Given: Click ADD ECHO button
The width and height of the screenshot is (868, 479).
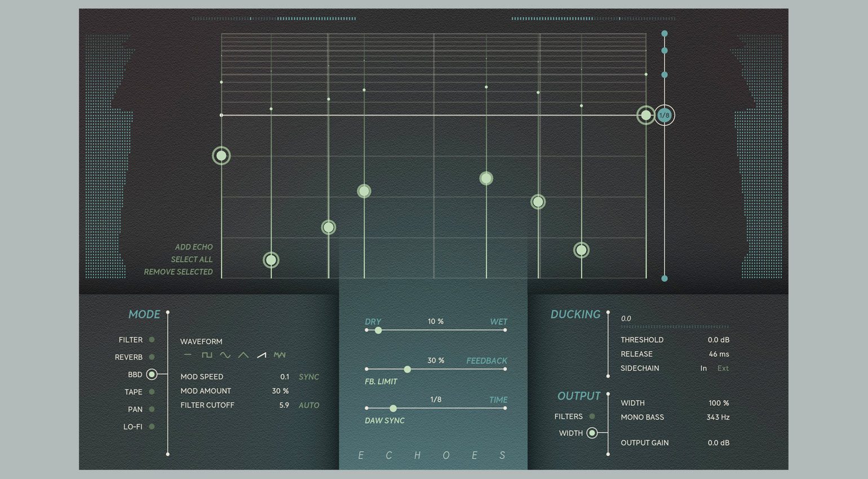Looking at the screenshot, I should point(193,247).
